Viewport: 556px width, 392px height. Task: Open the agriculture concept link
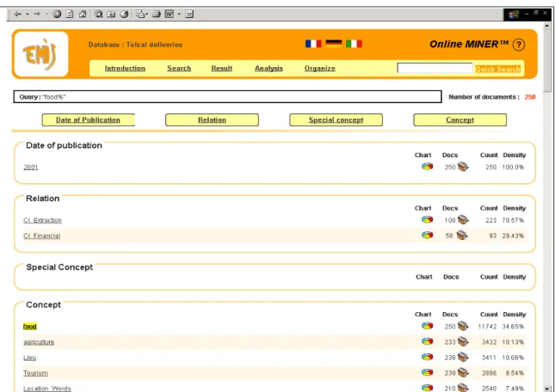[x=39, y=342]
